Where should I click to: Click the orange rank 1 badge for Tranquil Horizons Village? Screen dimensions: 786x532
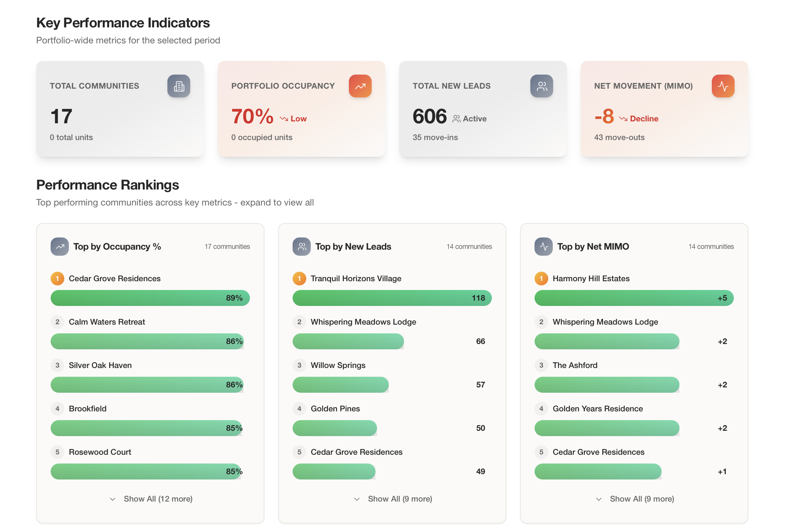(299, 279)
